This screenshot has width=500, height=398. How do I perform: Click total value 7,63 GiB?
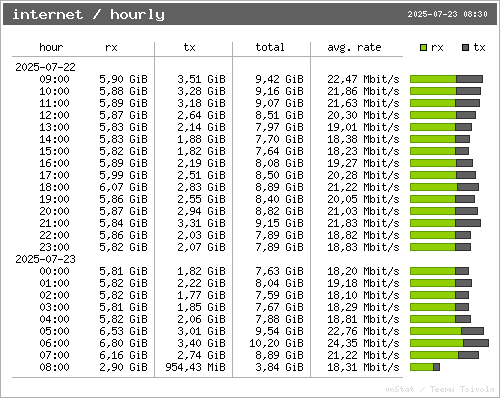279,271
